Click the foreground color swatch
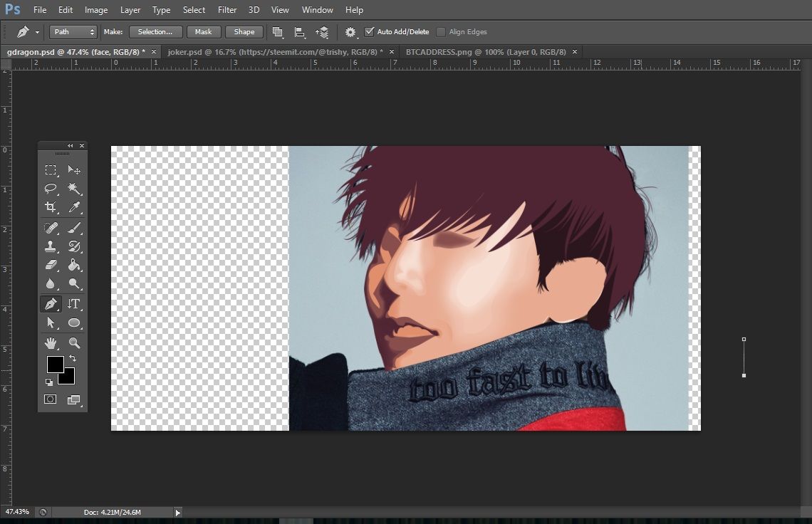812x524 pixels. click(x=55, y=365)
